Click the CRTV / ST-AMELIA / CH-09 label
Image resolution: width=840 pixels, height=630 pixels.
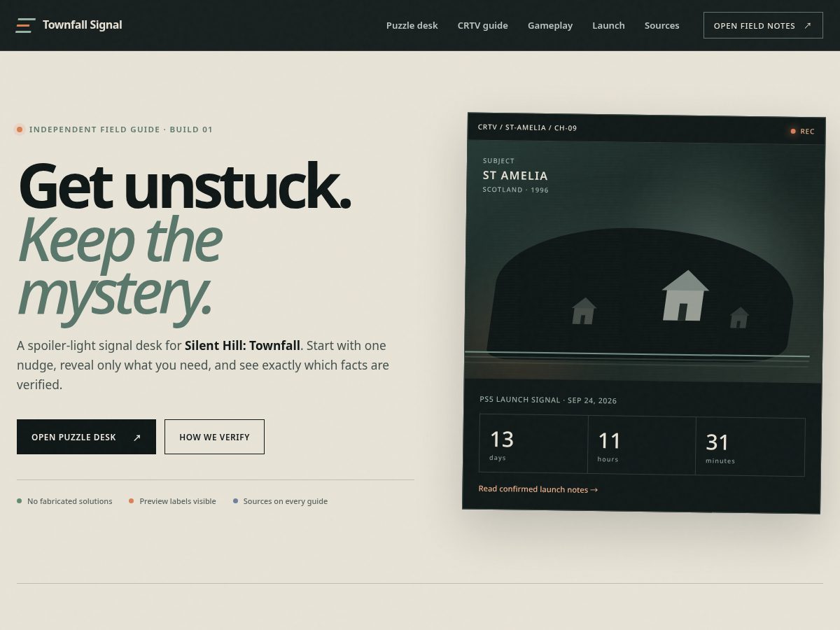click(527, 127)
